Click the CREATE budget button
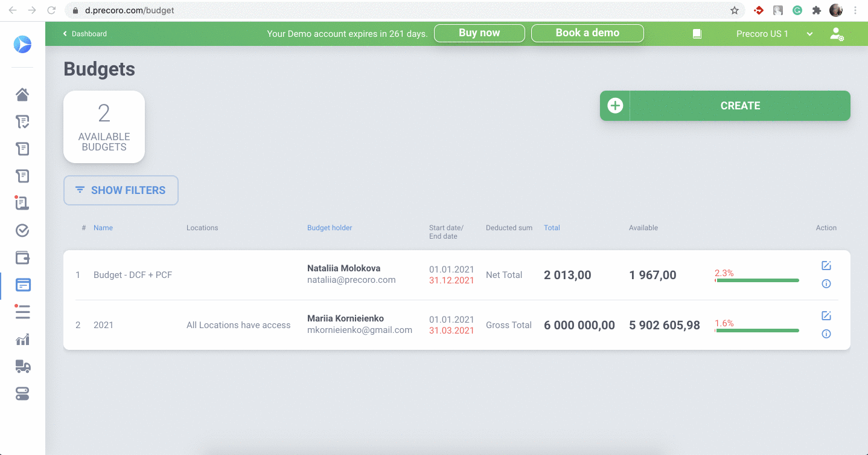Viewport: 868px width, 455px height. [725, 106]
